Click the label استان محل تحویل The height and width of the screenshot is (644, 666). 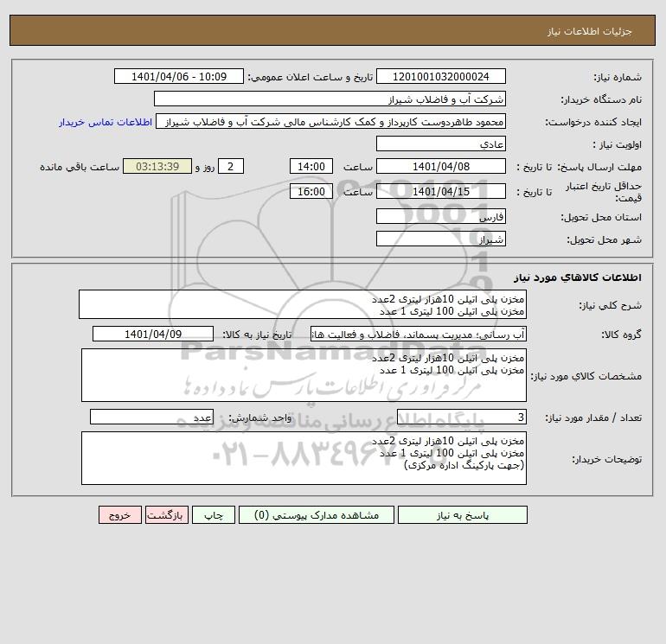tap(601, 217)
